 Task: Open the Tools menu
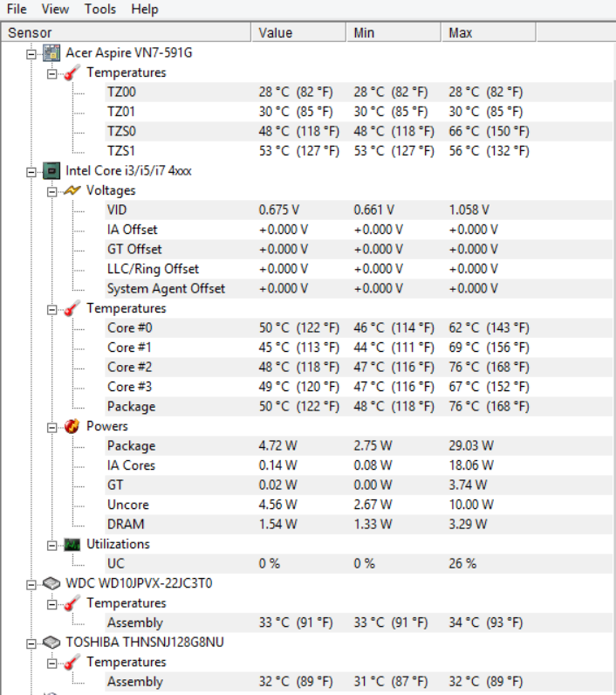[x=100, y=9]
